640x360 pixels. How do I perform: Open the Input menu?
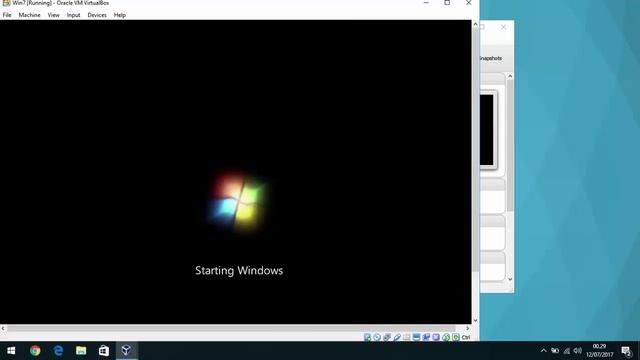[73, 15]
